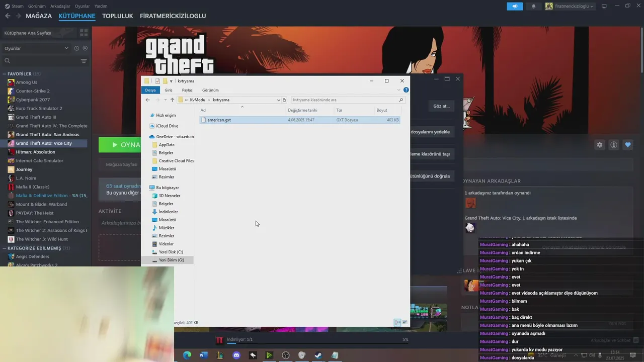
Task: Open game settings gear icon on Vice City page
Action: coord(600,145)
